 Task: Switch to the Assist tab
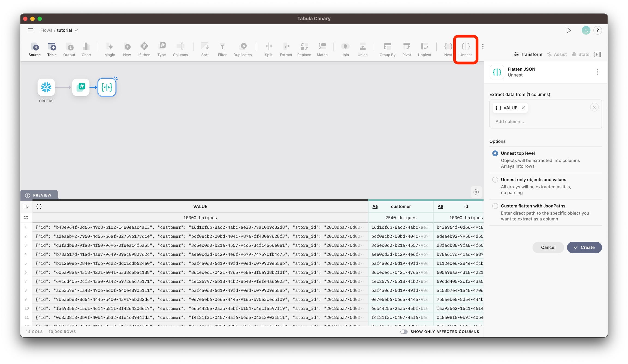pos(557,54)
